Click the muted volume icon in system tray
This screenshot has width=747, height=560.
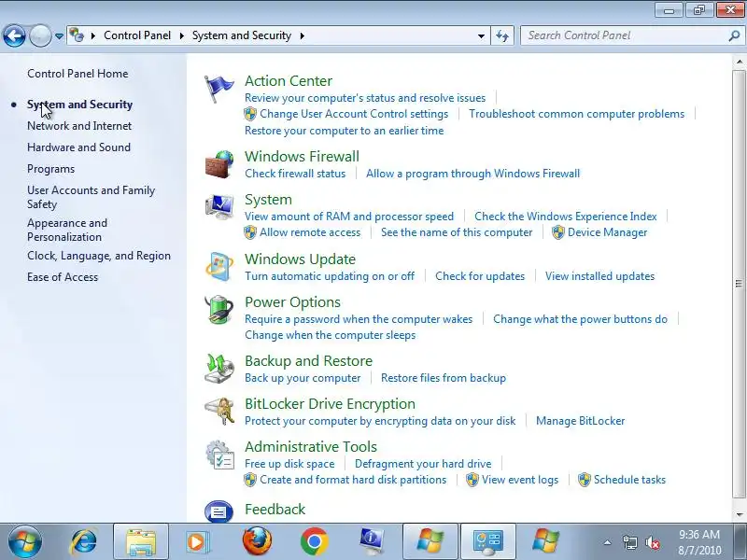pos(652,542)
